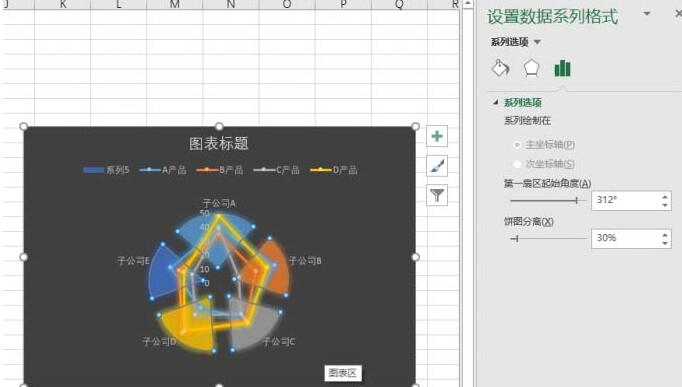Open Chart Filters funnel button
Viewport: 682px width, 387px height.
click(437, 195)
